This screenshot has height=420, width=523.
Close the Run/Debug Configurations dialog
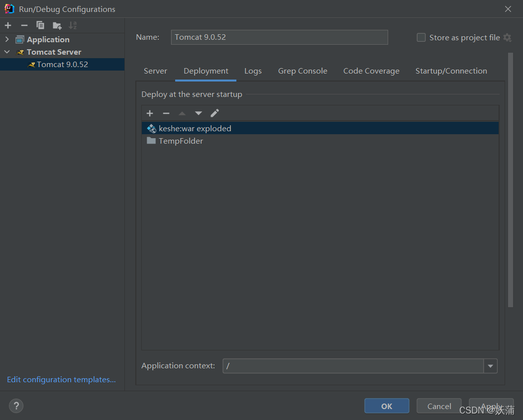(508, 9)
